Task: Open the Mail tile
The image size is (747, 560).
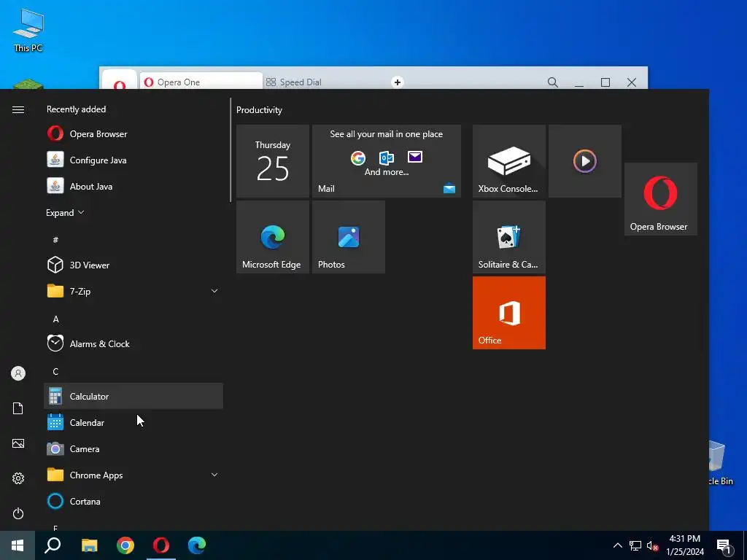Action: point(387,161)
